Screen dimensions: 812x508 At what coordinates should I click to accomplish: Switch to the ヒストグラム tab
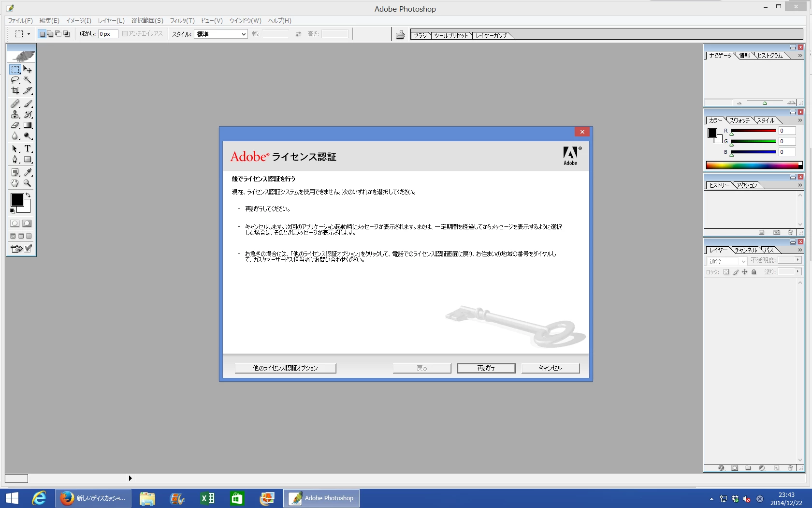(770, 56)
